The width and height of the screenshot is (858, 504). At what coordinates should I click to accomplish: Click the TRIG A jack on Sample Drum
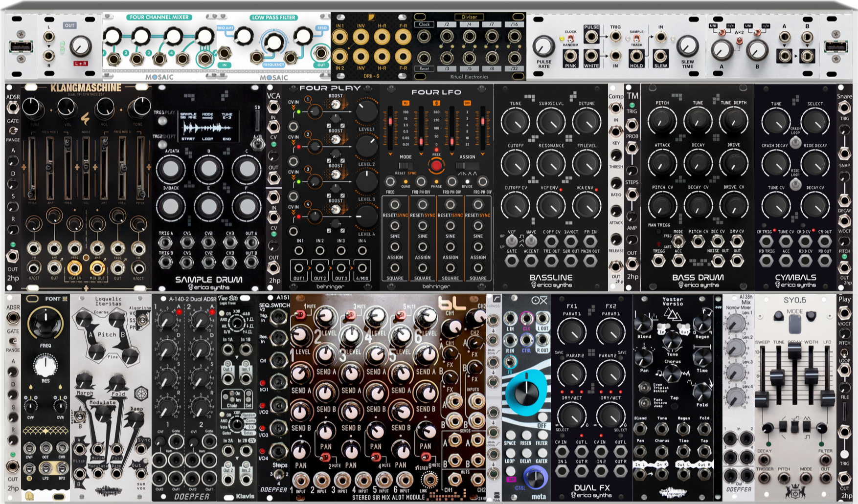[165, 242]
